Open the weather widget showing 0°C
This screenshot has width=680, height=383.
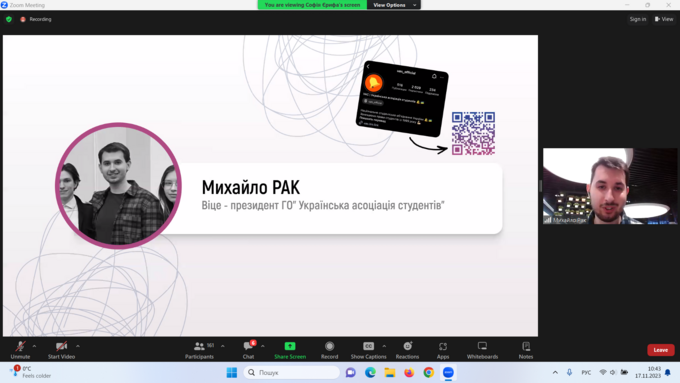point(30,372)
